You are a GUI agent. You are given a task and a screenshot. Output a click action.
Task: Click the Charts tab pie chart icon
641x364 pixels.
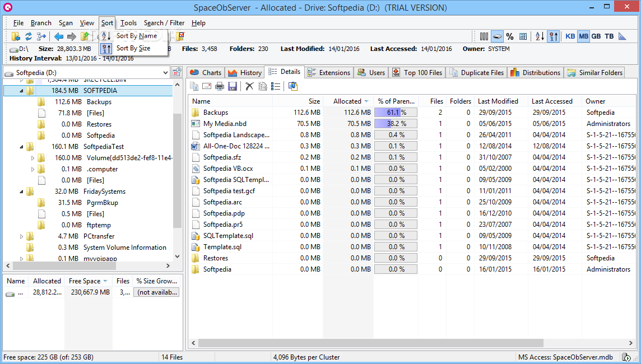[194, 72]
